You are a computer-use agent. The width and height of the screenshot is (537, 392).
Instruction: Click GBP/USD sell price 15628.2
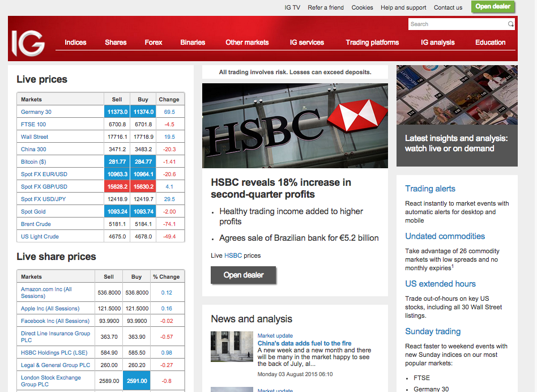pos(117,187)
